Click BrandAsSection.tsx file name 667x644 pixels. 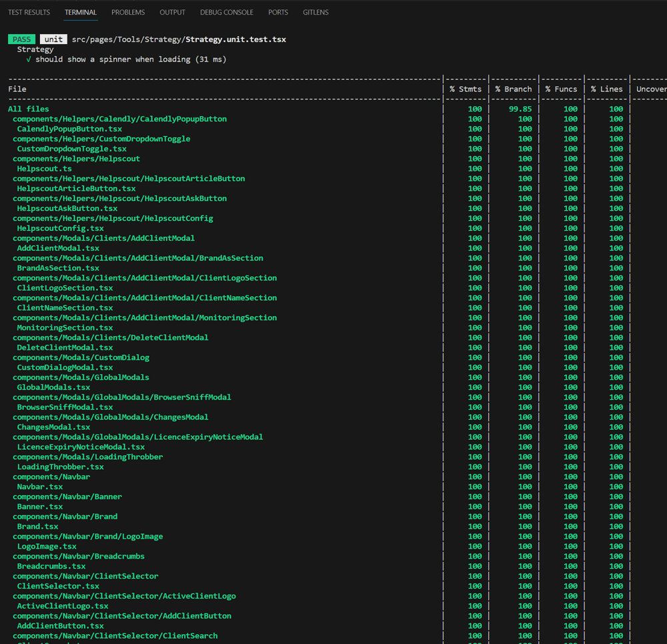(58, 268)
